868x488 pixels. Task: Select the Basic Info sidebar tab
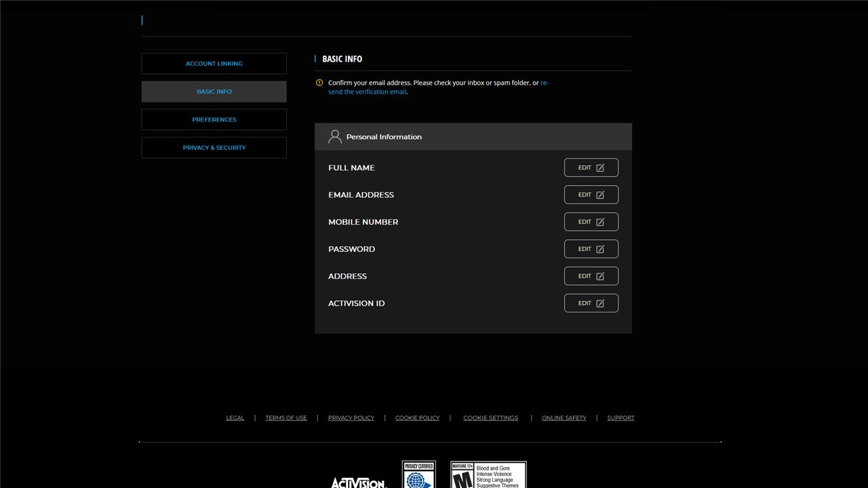point(214,91)
